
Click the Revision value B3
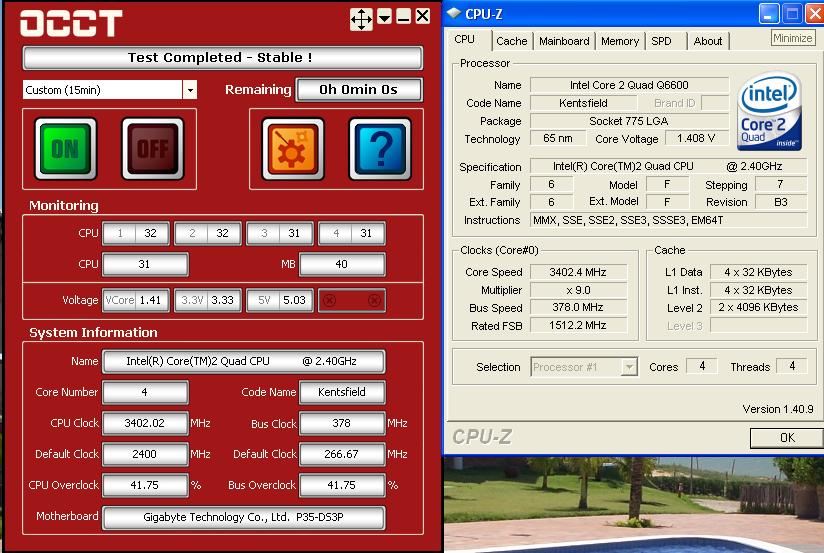(781, 202)
